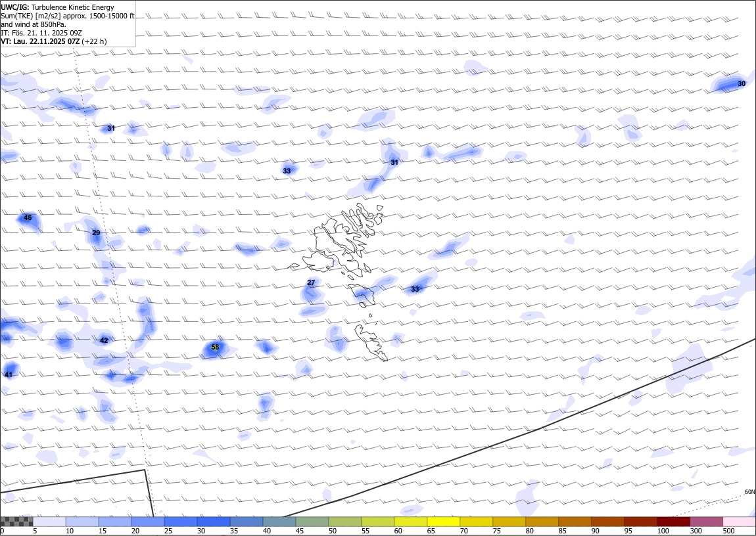This screenshot has height=536, width=756.
Task: Click the TKE peak value labeled 58
Action: 215,347
